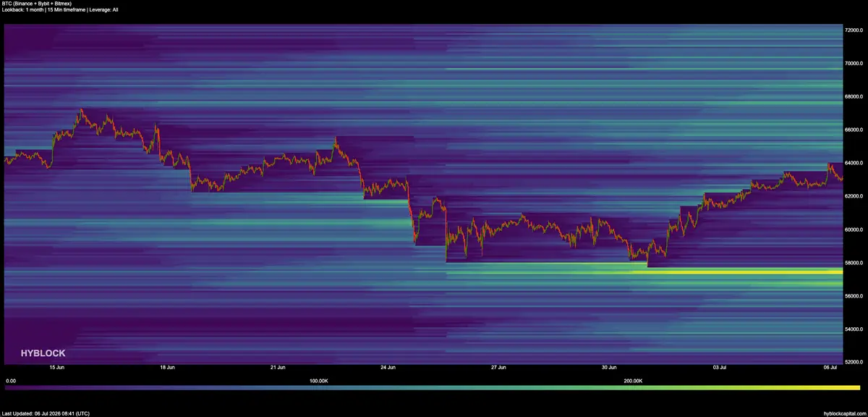Click the 06 Jul date label

tap(829, 368)
